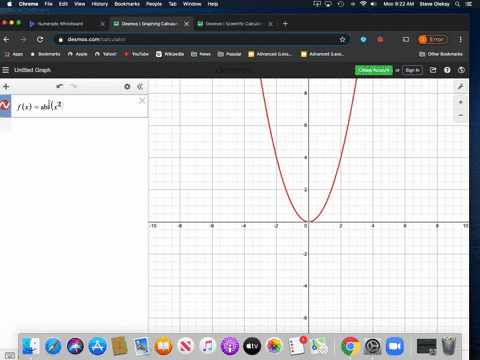This screenshot has width=480, height=360.
Task: Open the File menu in the menu bar
Action: pyautogui.click(x=49, y=4)
